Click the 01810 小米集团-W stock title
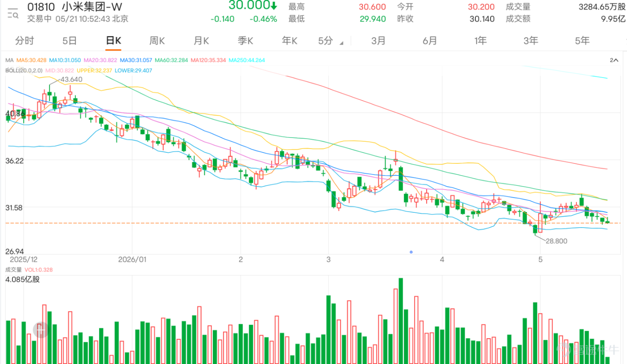Viewport: 627px width, 364px height. pos(75,7)
